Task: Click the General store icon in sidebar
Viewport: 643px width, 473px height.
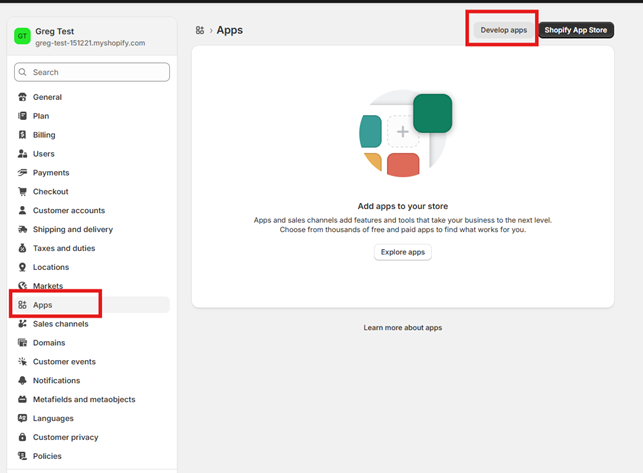Action: [23, 97]
